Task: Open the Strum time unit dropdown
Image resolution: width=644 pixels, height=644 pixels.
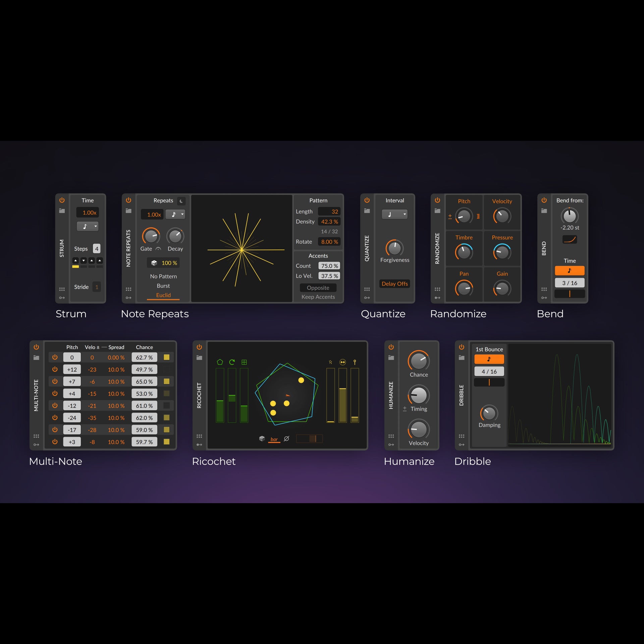Action: click(x=88, y=226)
